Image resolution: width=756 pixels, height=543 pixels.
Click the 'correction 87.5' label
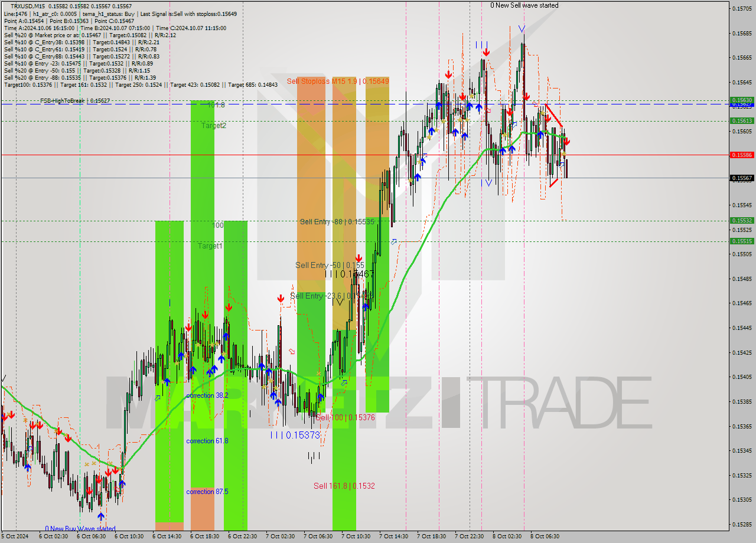coord(207,492)
